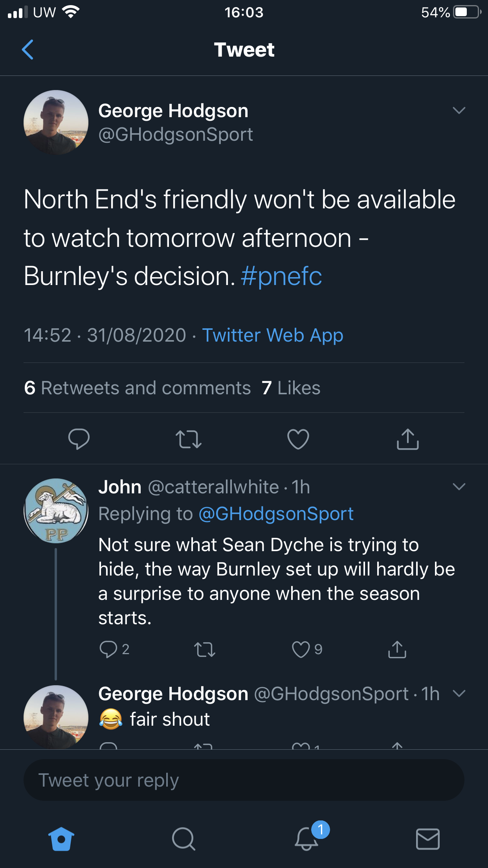Go to the Home tab
488x868 pixels.
pyautogui.click(x=61, y=839)
